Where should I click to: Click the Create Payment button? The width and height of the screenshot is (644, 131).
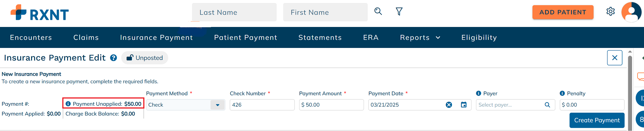(x=597, y=120)
